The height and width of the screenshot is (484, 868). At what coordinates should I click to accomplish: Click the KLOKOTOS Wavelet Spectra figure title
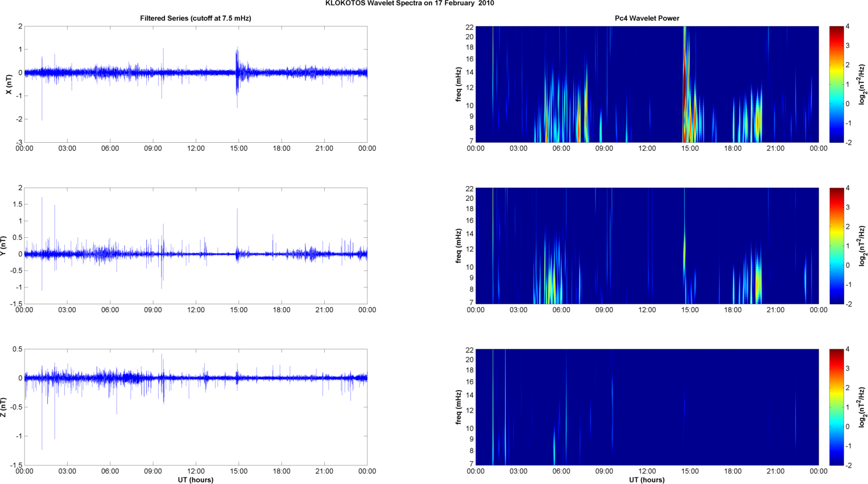tap(410, 3)
